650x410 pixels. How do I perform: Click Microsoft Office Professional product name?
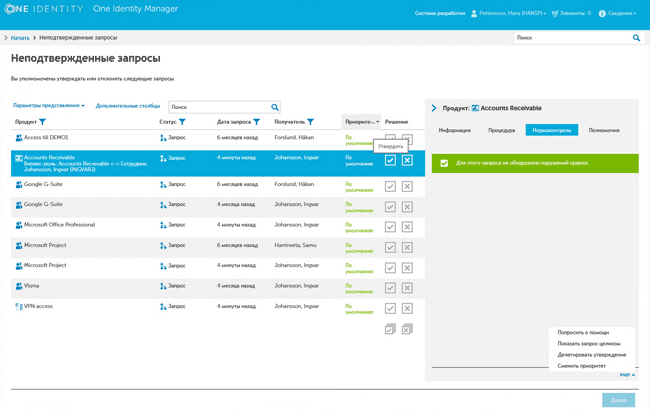pyautogui.click(x=59, y=225)
